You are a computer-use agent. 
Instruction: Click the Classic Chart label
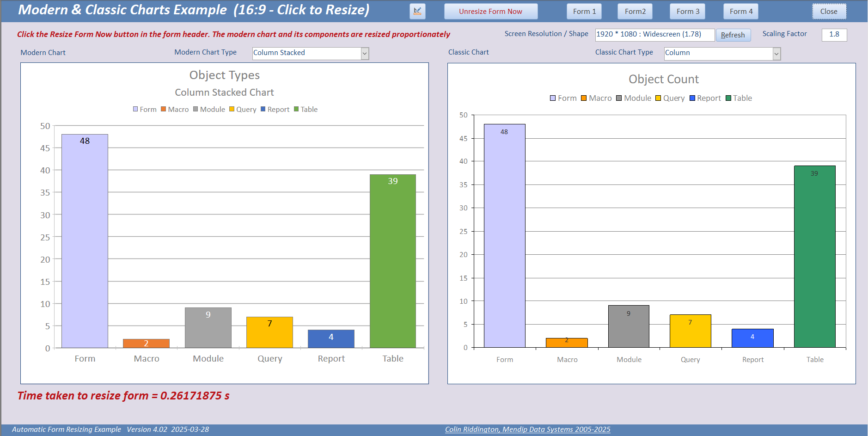tap(469, 52)
